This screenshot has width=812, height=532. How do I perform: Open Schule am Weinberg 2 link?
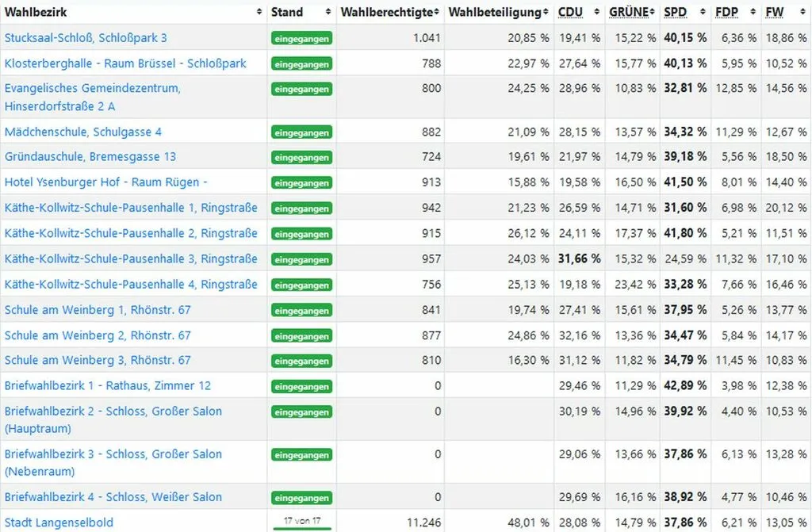pyautogui.click(x=98, y=335)
